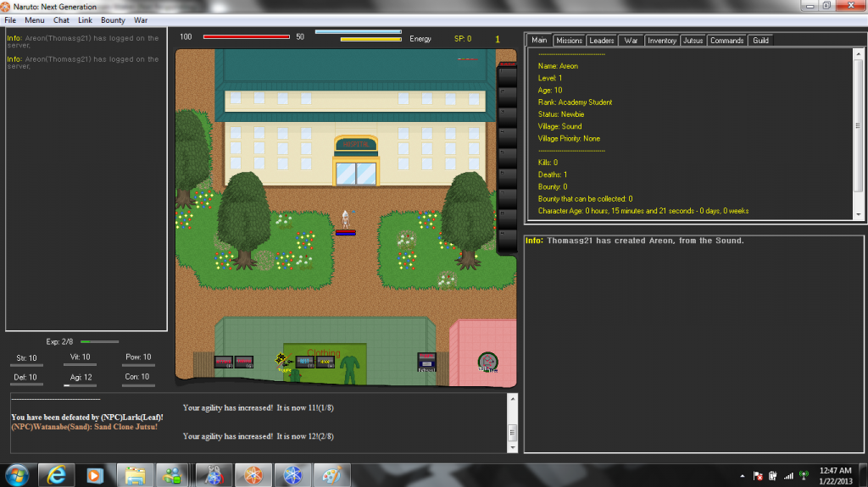868x487 pixels.
Task: Switch to the Inventory tab
Action: [661, 41]
